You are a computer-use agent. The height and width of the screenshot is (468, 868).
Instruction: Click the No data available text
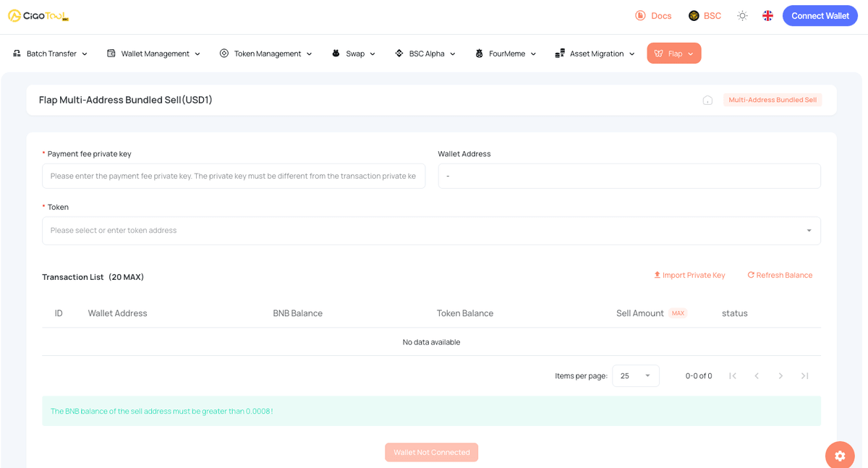[x=431, y=342]
